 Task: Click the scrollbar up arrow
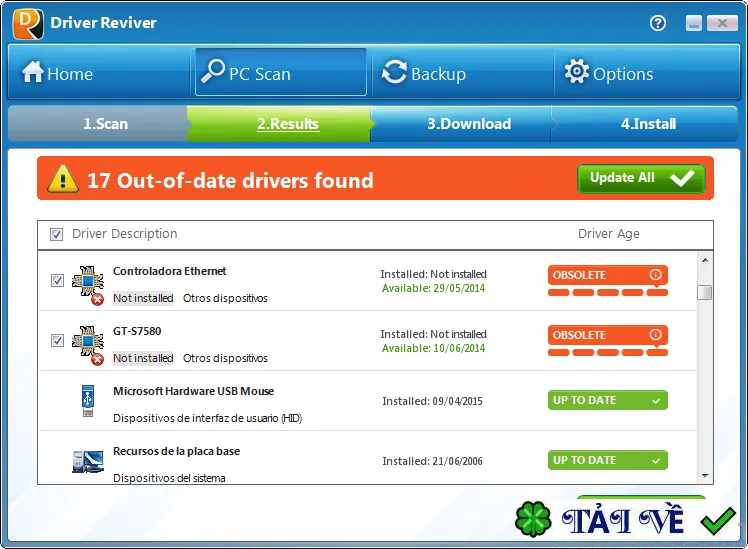(x=705, y=260)
